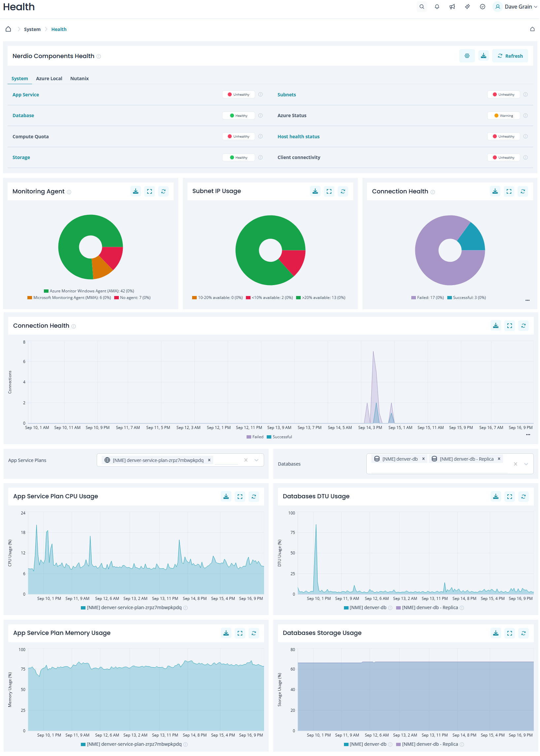This screenshot has width=540, height=756.
Task: Switch to the System tab
Action: (x=19, y=79)
